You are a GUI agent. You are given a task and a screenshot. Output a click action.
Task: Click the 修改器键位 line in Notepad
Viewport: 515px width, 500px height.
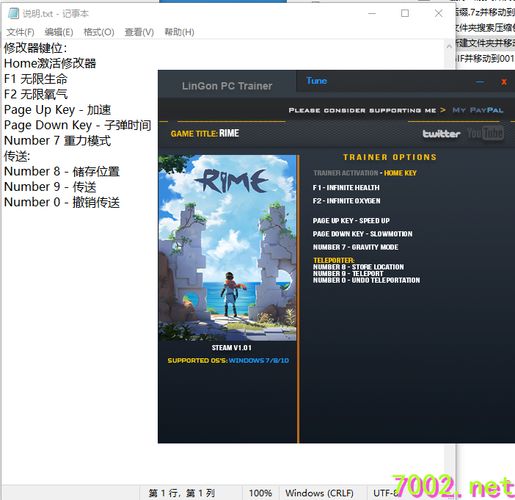click(35, 48)
